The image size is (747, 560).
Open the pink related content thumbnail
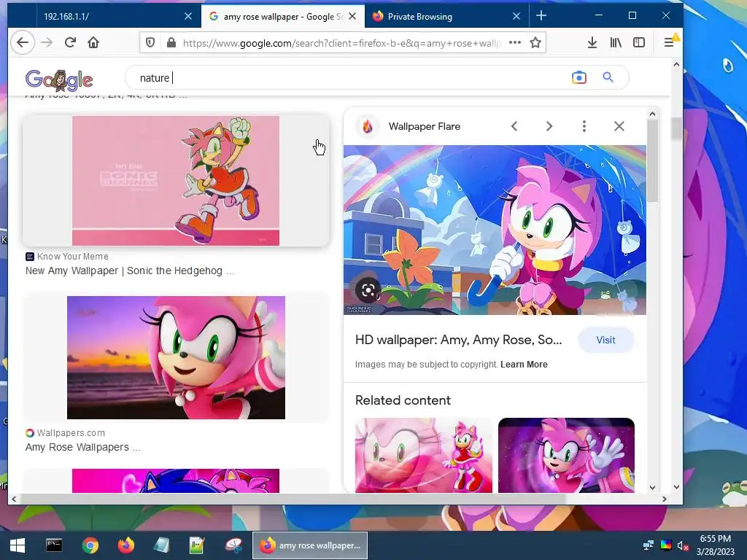tap(424, 455)
